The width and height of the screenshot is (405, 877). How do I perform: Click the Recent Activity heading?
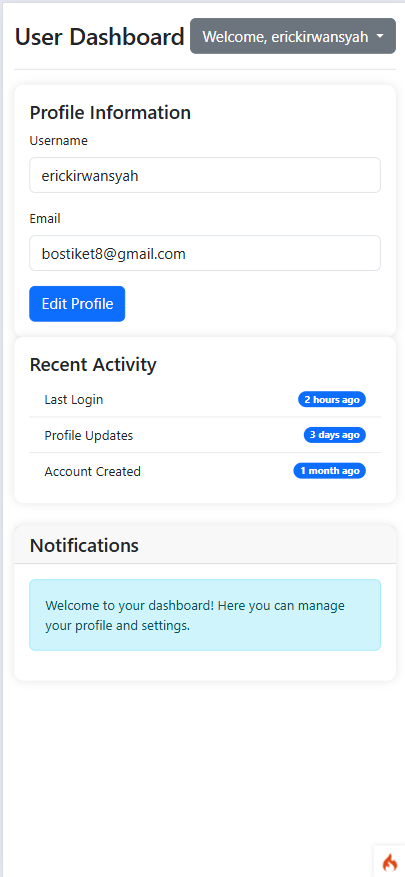(x=93, y=365)
